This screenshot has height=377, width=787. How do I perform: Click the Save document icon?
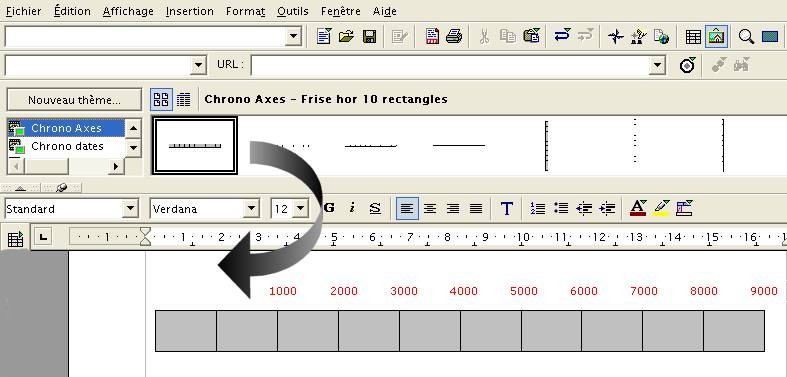pos(370,37)
